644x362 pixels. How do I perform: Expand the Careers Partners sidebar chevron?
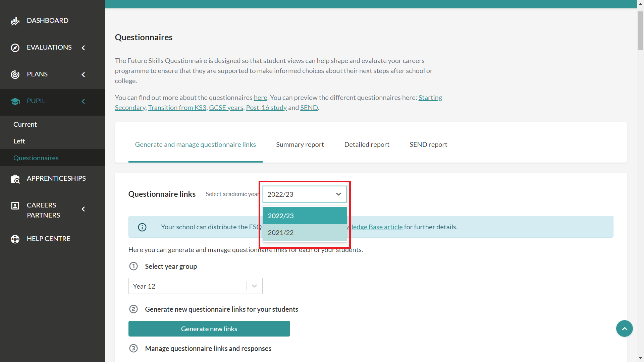(x=83, y=209)
